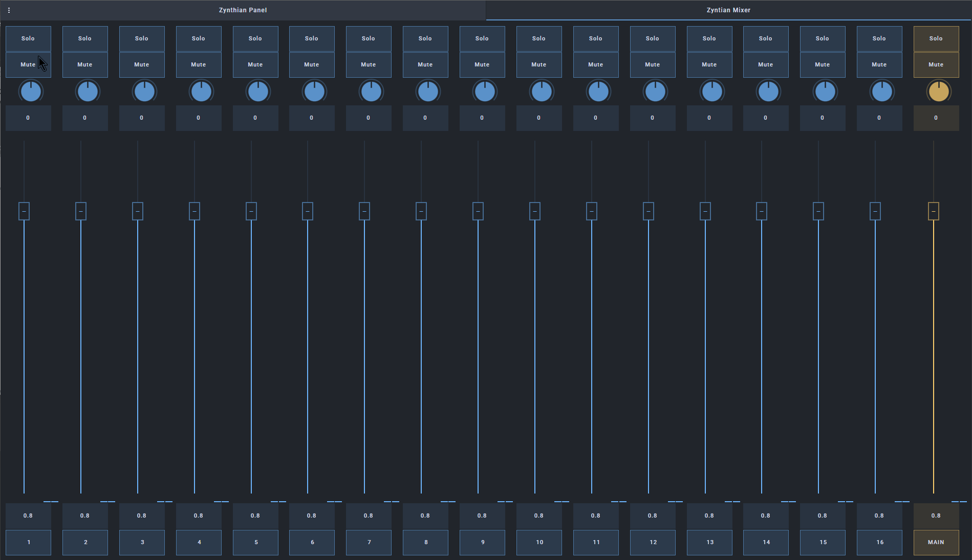Click the pan value field of channel 5
The width and height of the screenshot is (972, 560).
[255, 118]
